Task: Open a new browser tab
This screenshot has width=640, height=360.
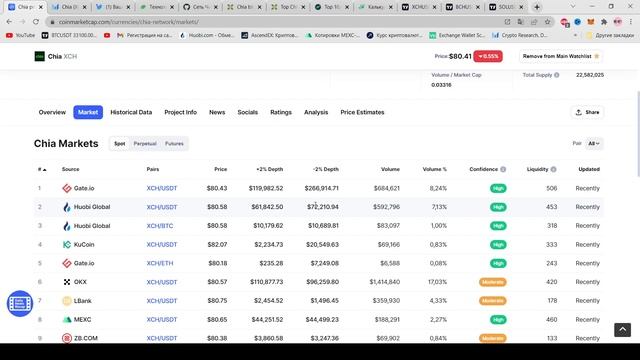Action: tap(537, 7)
